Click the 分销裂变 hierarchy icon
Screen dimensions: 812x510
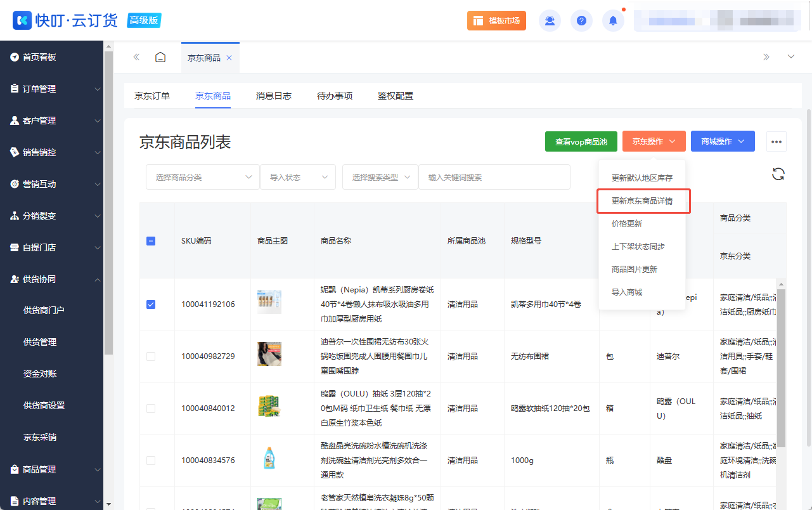point(15,216)
